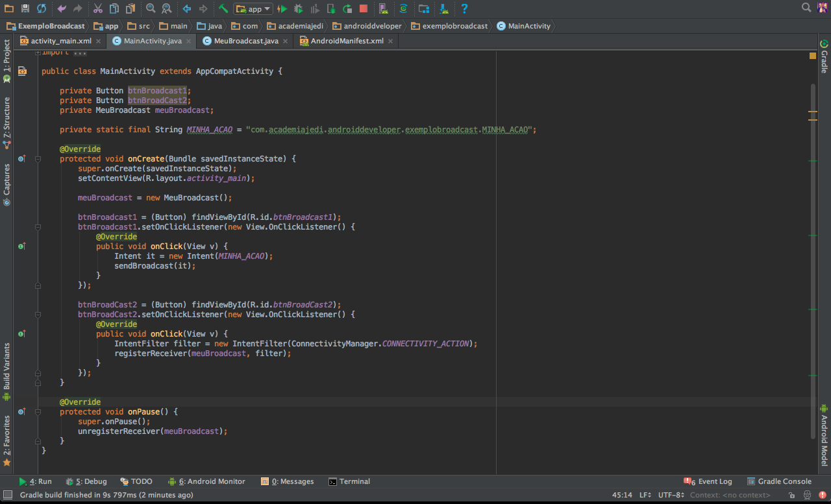Toggle the read-only lock icon in status bar
Image resolution: width=831 pixels, height=504 pixels.
pyautogui.click(x=791, y=495)
